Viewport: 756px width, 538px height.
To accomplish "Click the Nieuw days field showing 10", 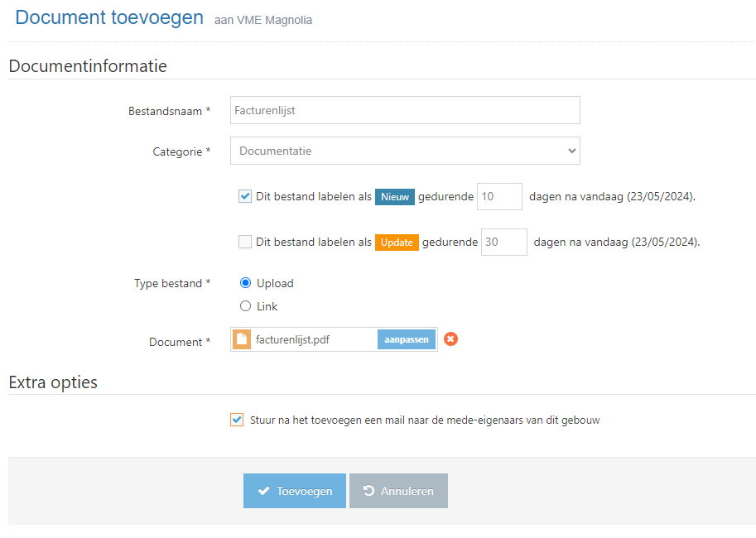I will tap(499, 197).
